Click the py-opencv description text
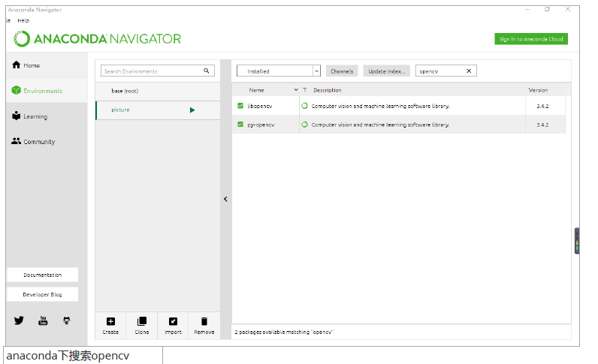 click(x=381, y=125)
